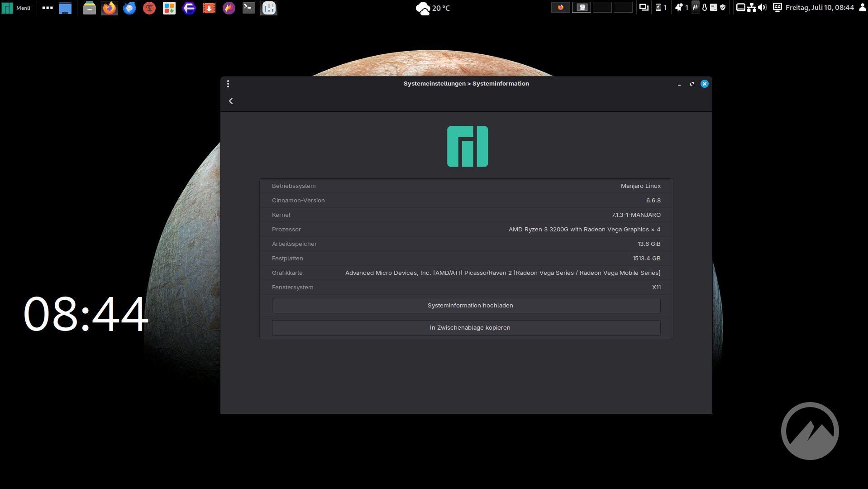Open the update notifier showing 1
868x489 pixels.
(661, 7)
